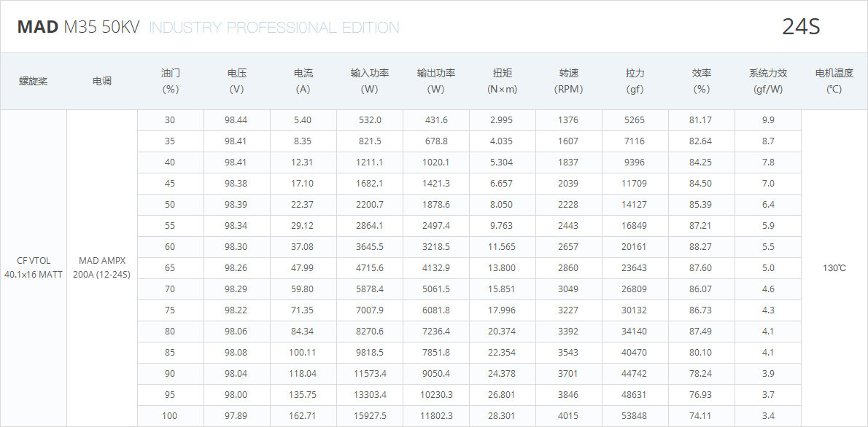Click torque value 2.995
The width and height of the screenshot is (868, 427).
point(502,120)
